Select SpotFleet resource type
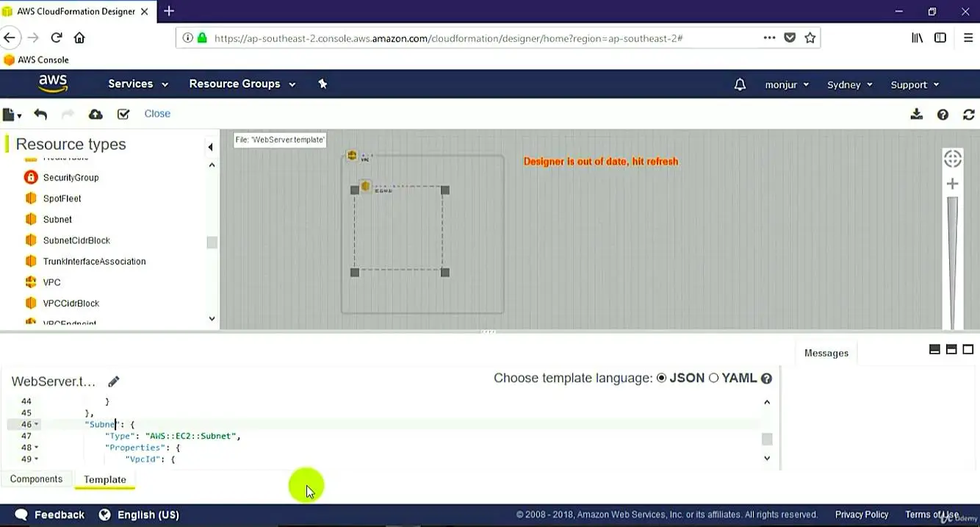Viewport: 980px width, 527px height. 62,198
